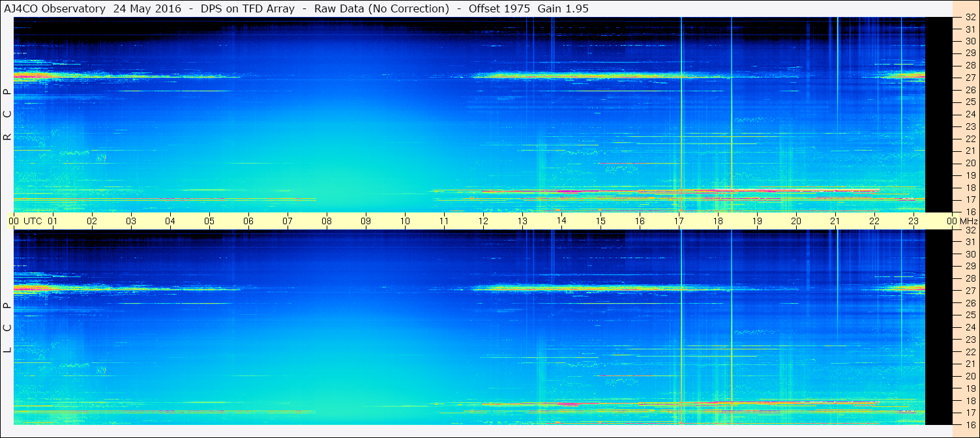Click the vertical LCP panel label
The height and width of the screenshot is (438, 980).
click(7, 328)
